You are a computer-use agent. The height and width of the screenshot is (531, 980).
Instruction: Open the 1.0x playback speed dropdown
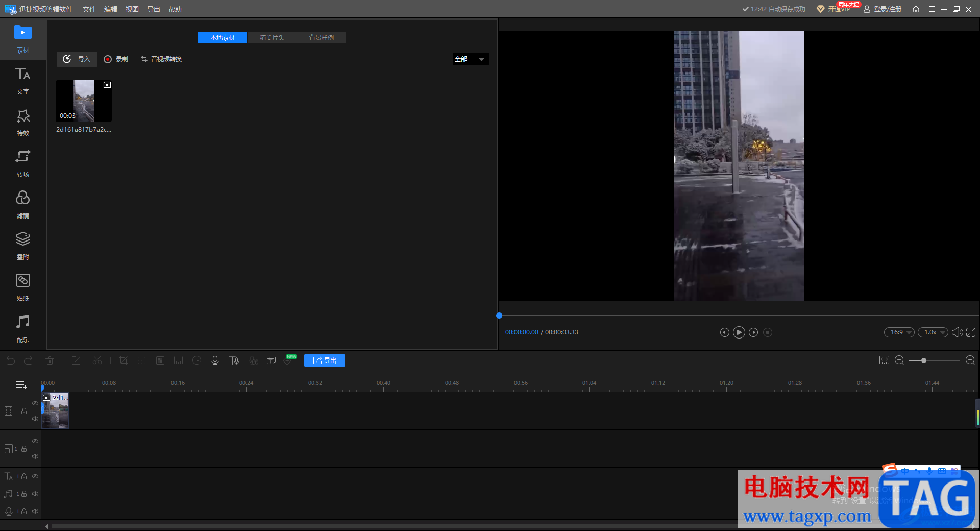click(933, 332)
